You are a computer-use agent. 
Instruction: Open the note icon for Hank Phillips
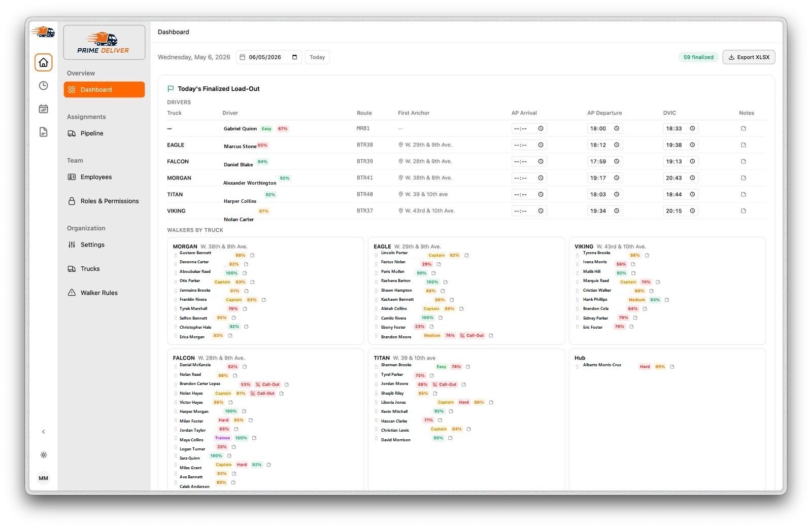[667, 300]
